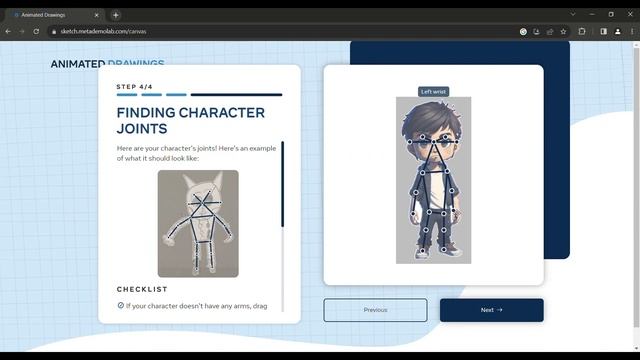Click the viewer's-left knee joint

pyautogui.click(x=426, y=230)
